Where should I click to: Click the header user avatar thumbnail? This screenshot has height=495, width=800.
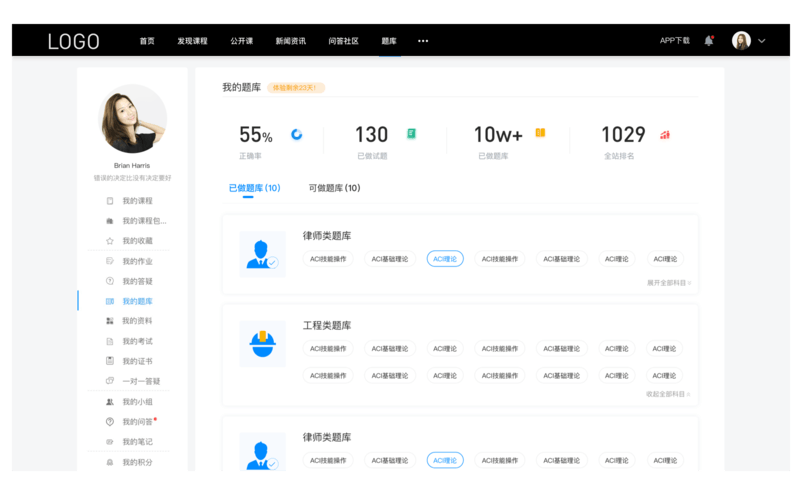click(x=741, y=41)
